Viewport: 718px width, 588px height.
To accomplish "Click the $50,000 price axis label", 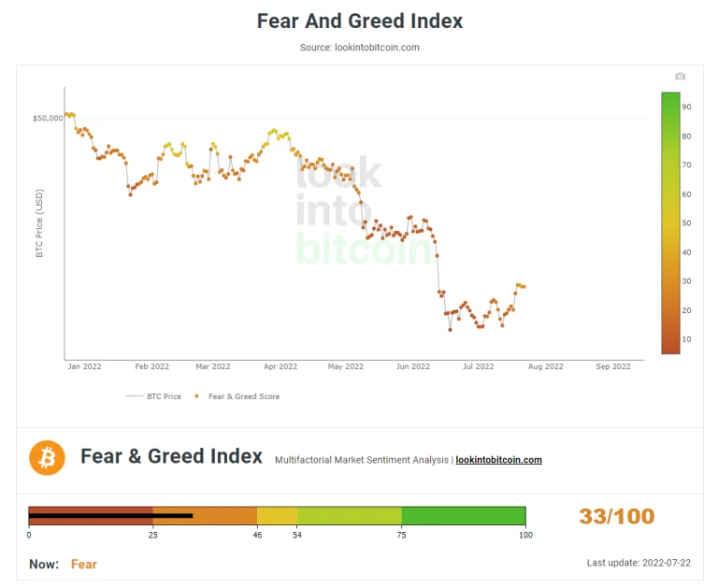I will [48, 118].
